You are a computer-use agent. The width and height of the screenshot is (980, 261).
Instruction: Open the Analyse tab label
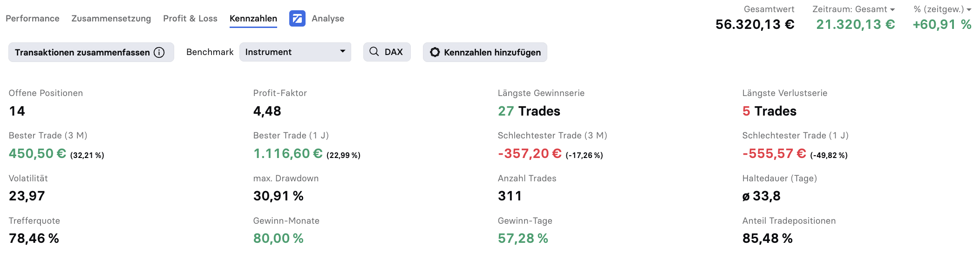click(328, 19)
